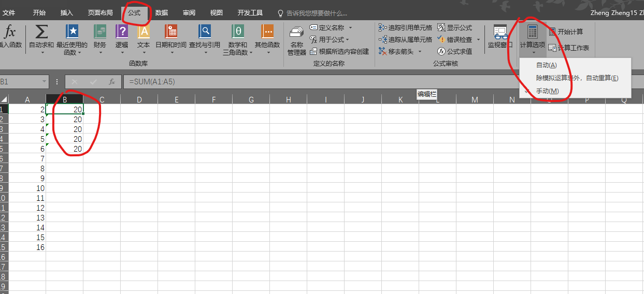Viewport: 644px width, 294px height.
Task: Open Lookup and Reference functions icon
Action: click(205, 32)
